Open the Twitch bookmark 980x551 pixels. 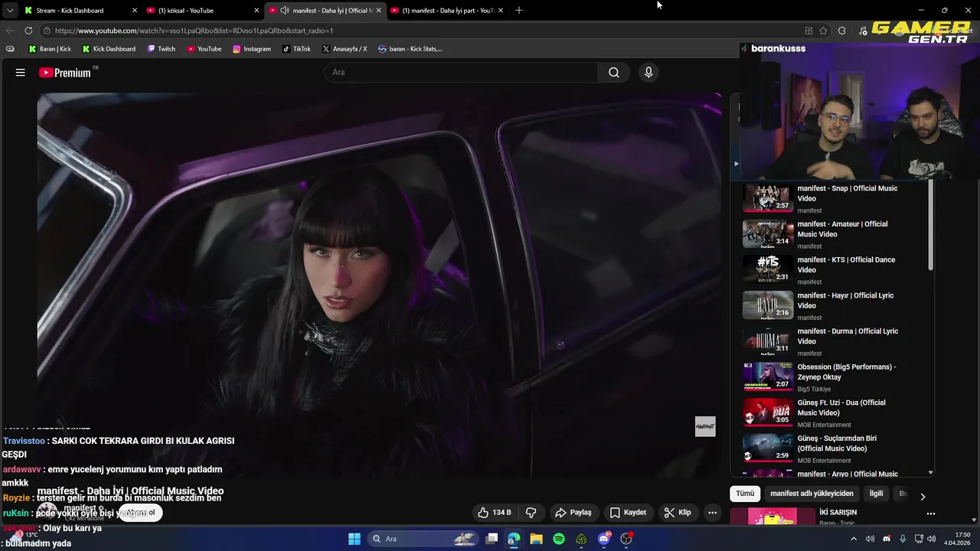[x=162, y=49]
